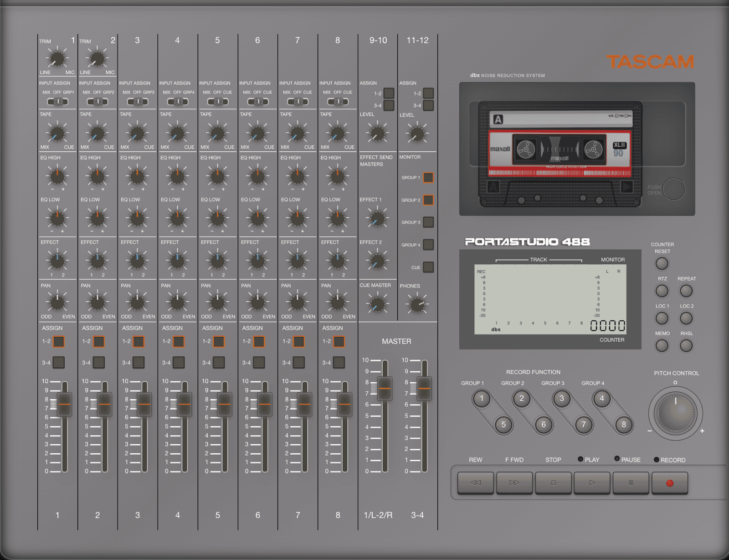Start tape with the Play button

[x=592, y=483]
